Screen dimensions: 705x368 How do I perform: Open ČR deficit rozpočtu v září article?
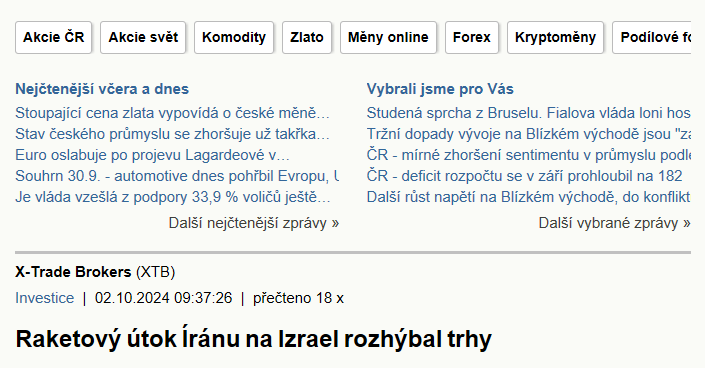(x=525, y=176)
